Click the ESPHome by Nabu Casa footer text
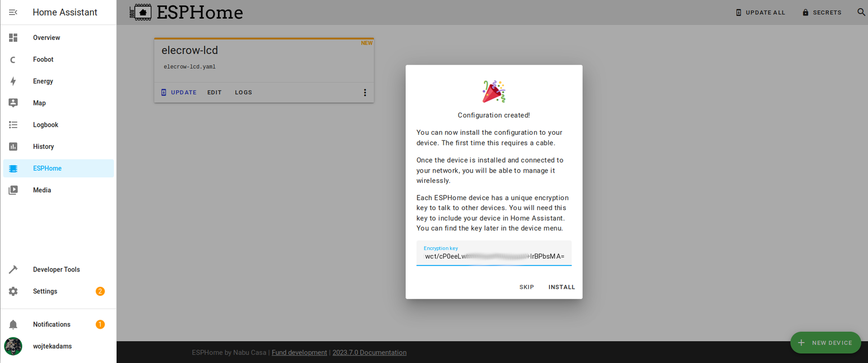 tap(229, 352)
